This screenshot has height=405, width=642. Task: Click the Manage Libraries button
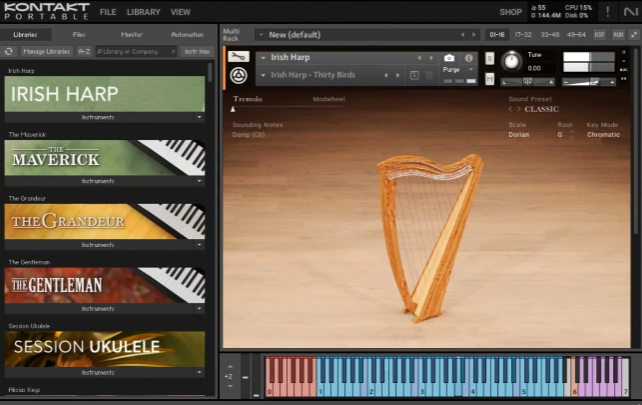[x=46, y=52]
